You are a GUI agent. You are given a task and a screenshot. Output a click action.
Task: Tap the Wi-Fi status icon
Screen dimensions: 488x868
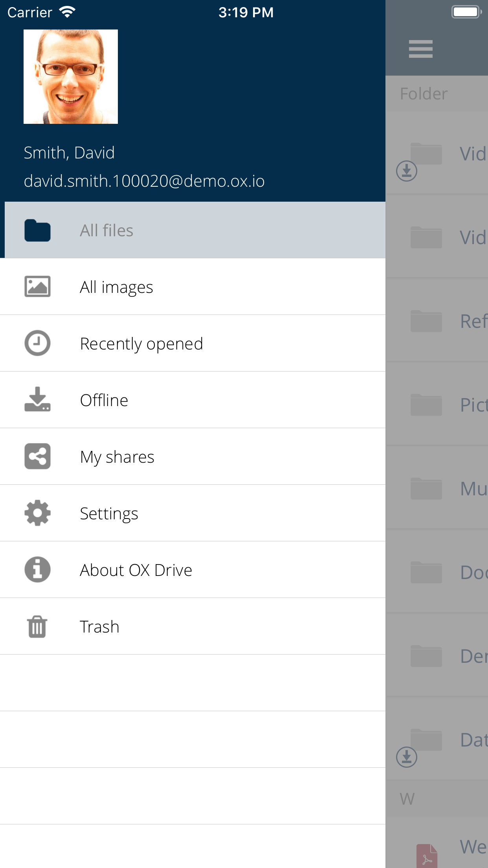[x=67, y=12]
